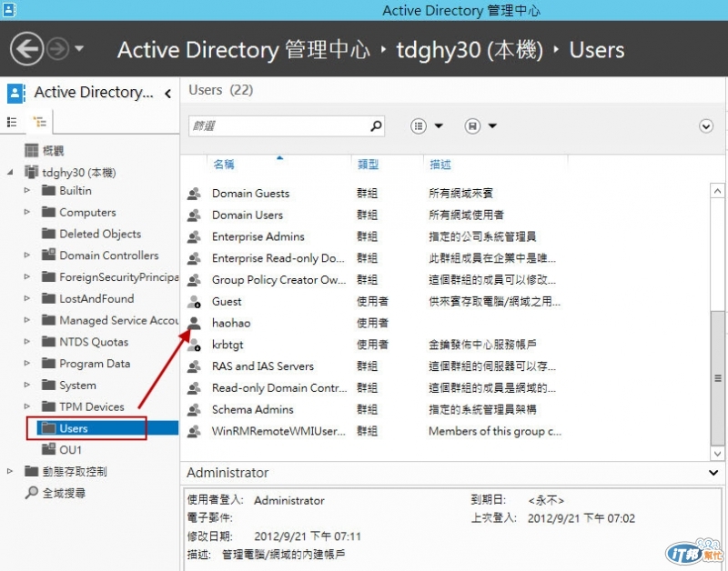728x571 pixels.
Task: Collapse the tdghy30 (本機) domain node
Action: tap(11, 173)
